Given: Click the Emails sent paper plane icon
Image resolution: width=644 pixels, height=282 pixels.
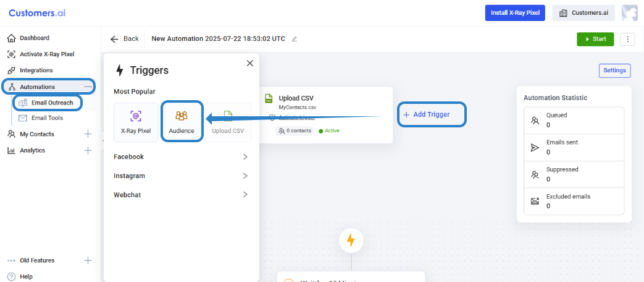Looking at the screenshot, I should 534,148.
